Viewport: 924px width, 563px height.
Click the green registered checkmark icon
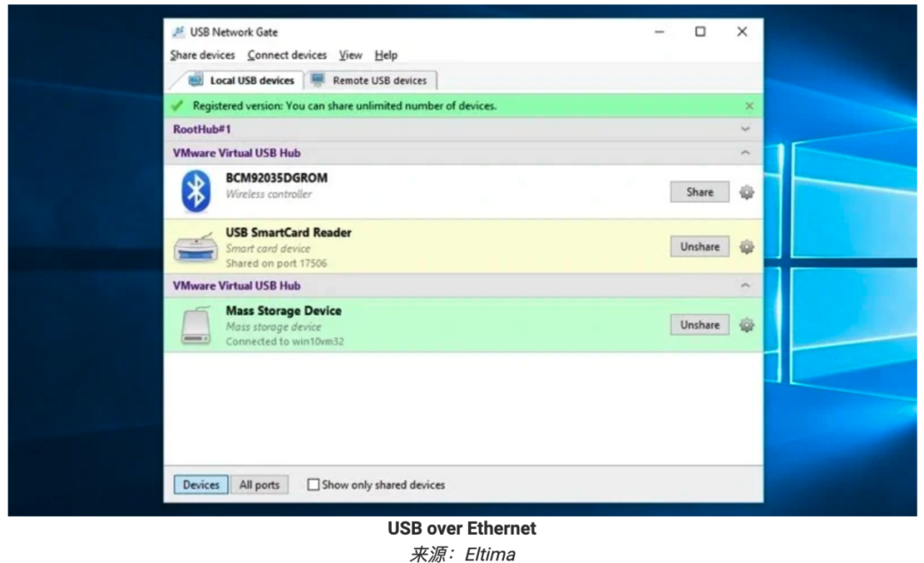coord(177,106)
